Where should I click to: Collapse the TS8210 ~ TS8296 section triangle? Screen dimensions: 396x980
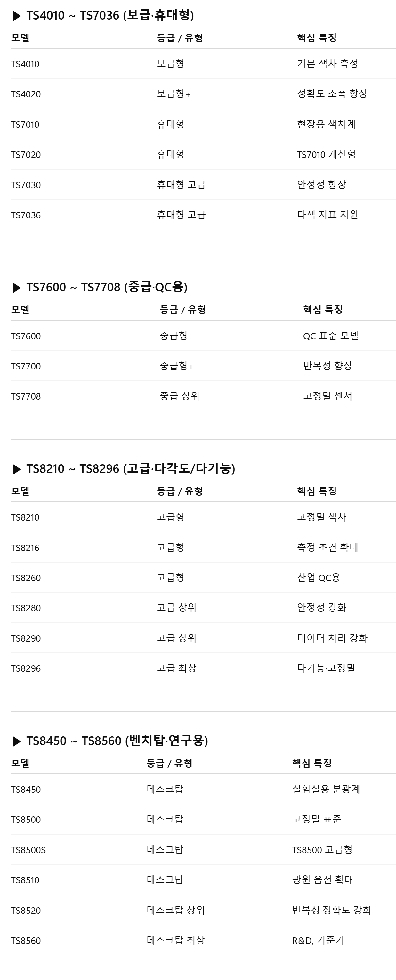click(17, 469)
